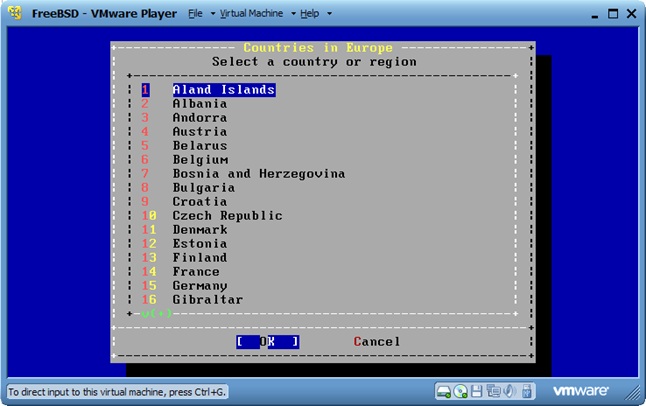Viewport: 646px width, 406px height.
Task: Click the hard disk status icon
Action: click(445, 390)
